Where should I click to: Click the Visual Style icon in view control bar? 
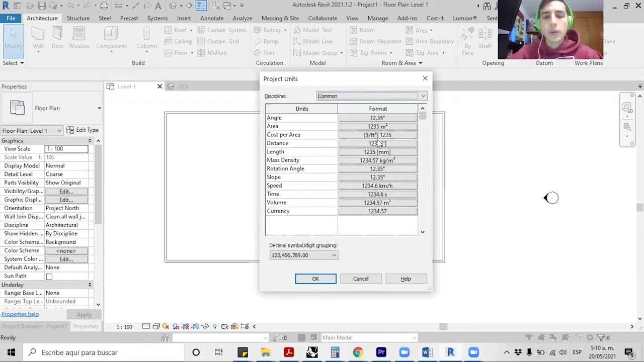(156, 326)
